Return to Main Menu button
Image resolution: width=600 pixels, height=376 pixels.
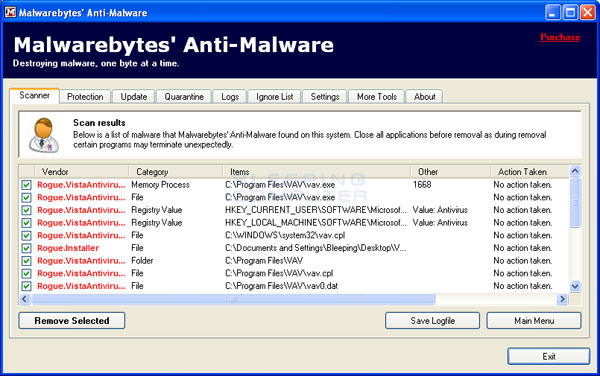tap(534, 321)
